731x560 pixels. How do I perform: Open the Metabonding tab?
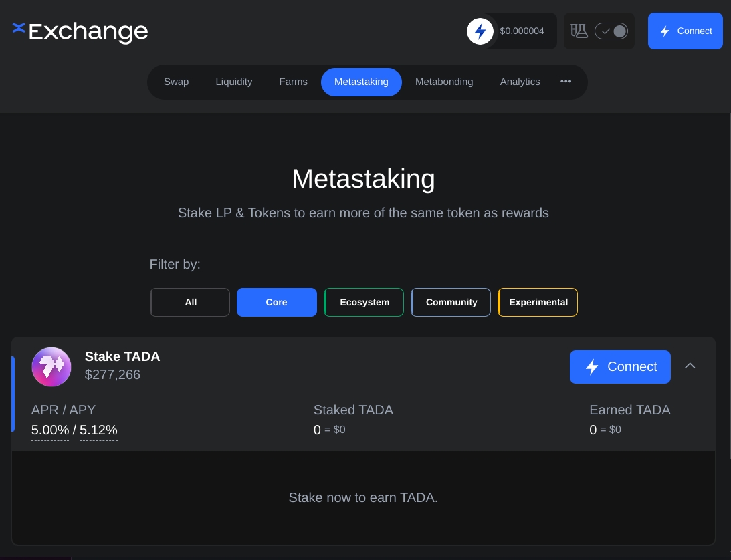point(444,82)
